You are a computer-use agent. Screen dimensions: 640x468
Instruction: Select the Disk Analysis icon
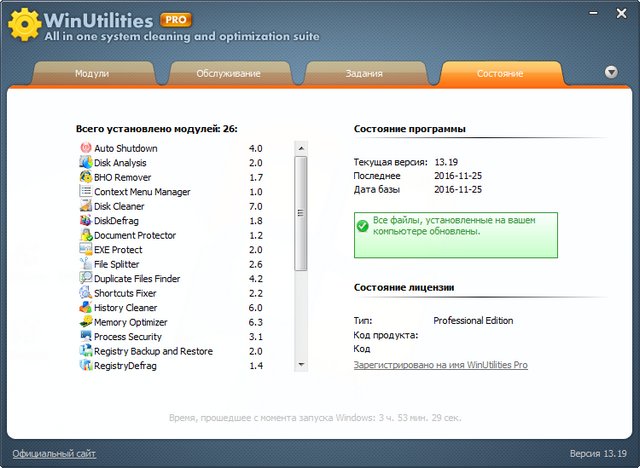click(x=85, y=162)
